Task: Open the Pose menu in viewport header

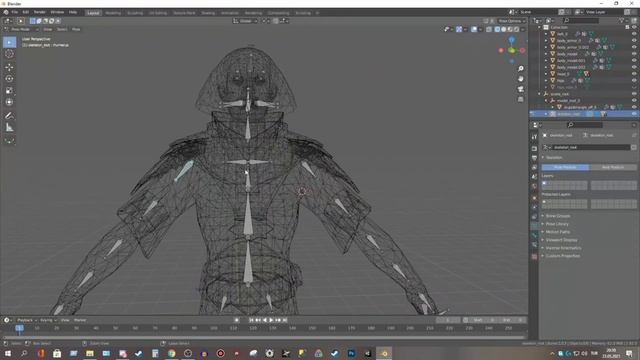Action: pos(76,29)
